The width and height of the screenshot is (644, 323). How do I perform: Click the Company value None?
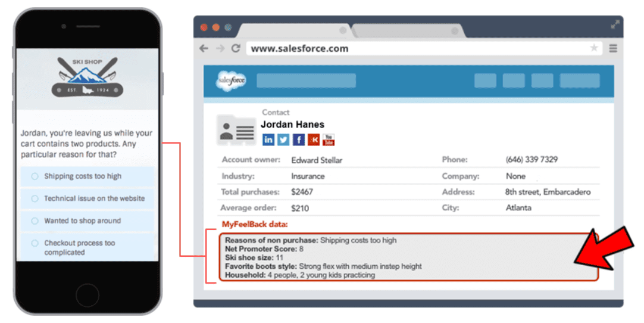pyautogui.click(x=515, y=176)
